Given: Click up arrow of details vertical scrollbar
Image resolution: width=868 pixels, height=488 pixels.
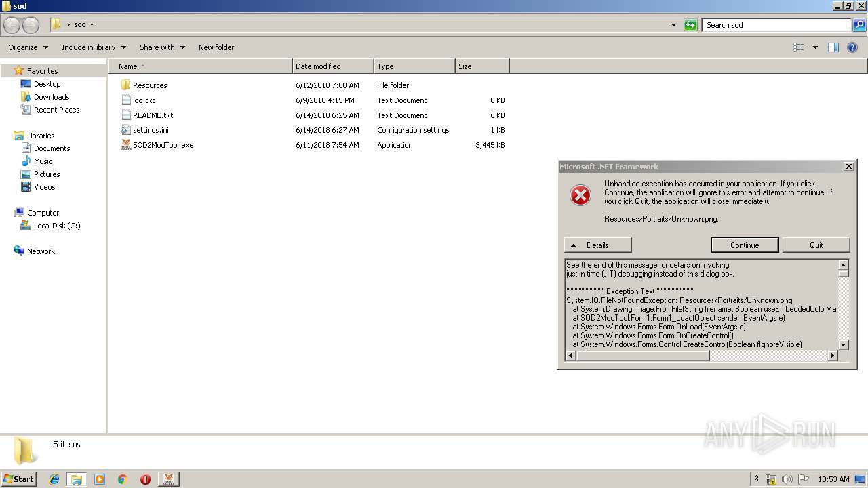Looking at the screenshot, I should (x=844, y=266).
